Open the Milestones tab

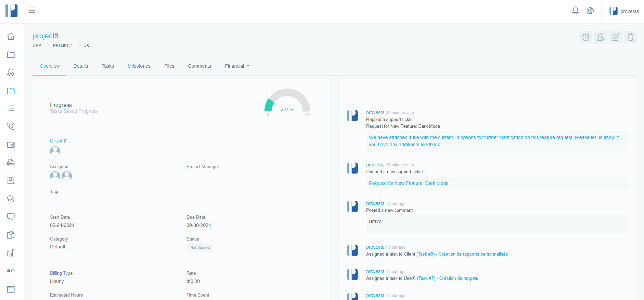point(139,66)
